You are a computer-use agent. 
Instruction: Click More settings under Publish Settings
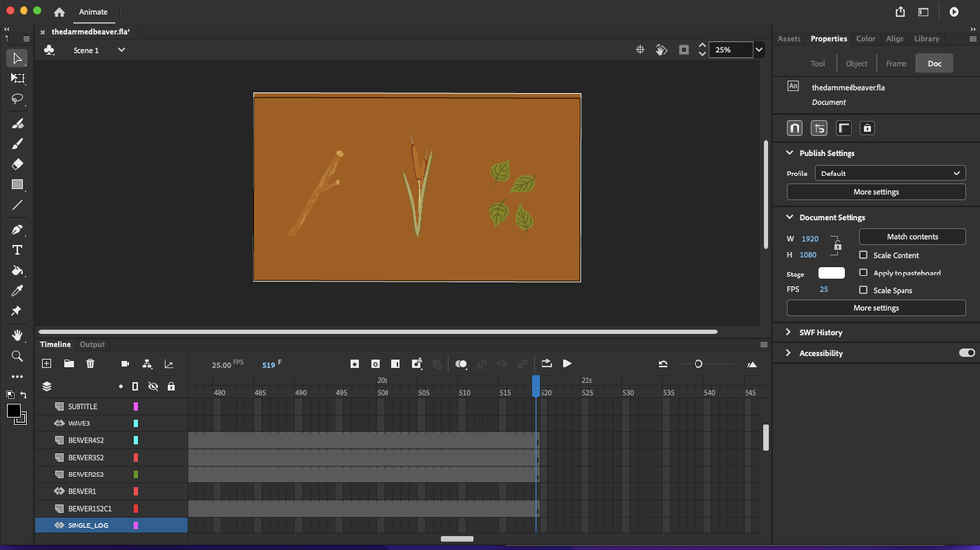click(876, 191)
